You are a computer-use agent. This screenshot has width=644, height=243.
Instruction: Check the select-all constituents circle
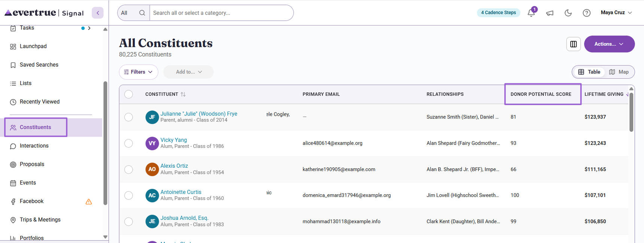click(x=128, y=94)
